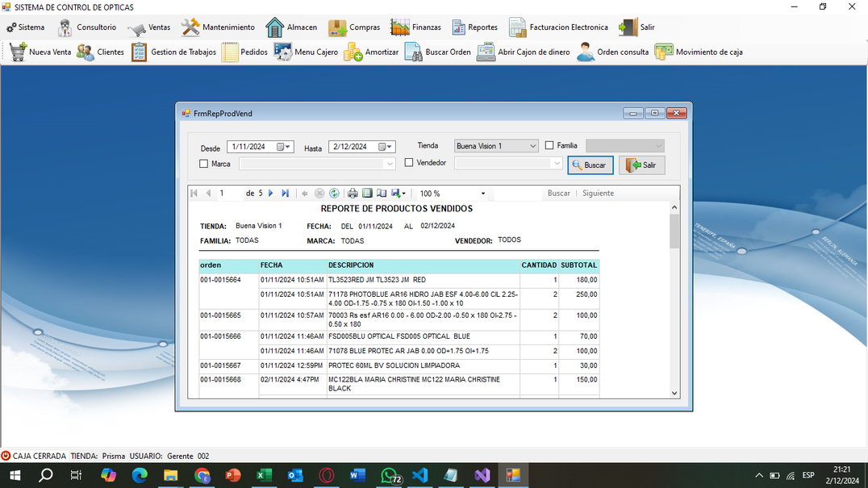Expand the Tienda combo box

pos(532,146)
